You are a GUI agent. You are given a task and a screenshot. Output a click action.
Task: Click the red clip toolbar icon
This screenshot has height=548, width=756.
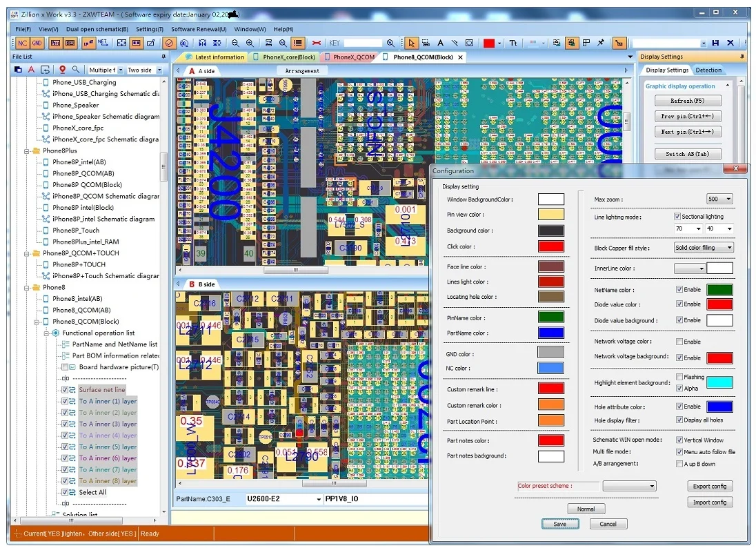[317, 43]
